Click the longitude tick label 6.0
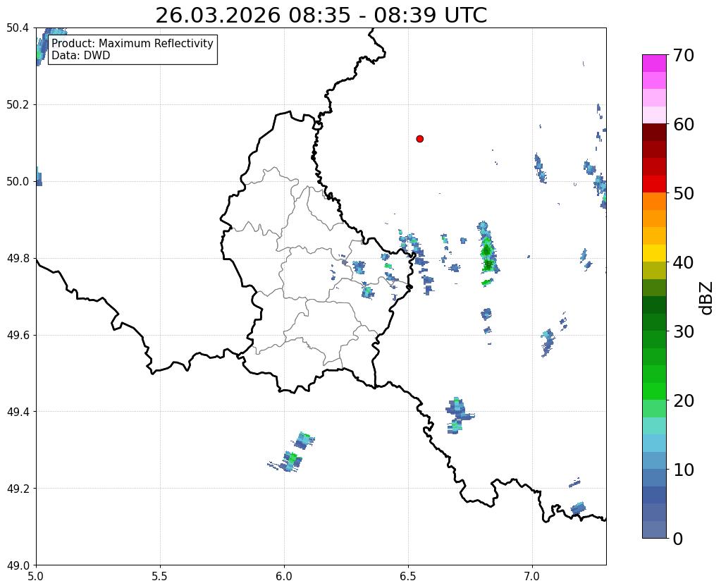 click(x=284, y=576)
